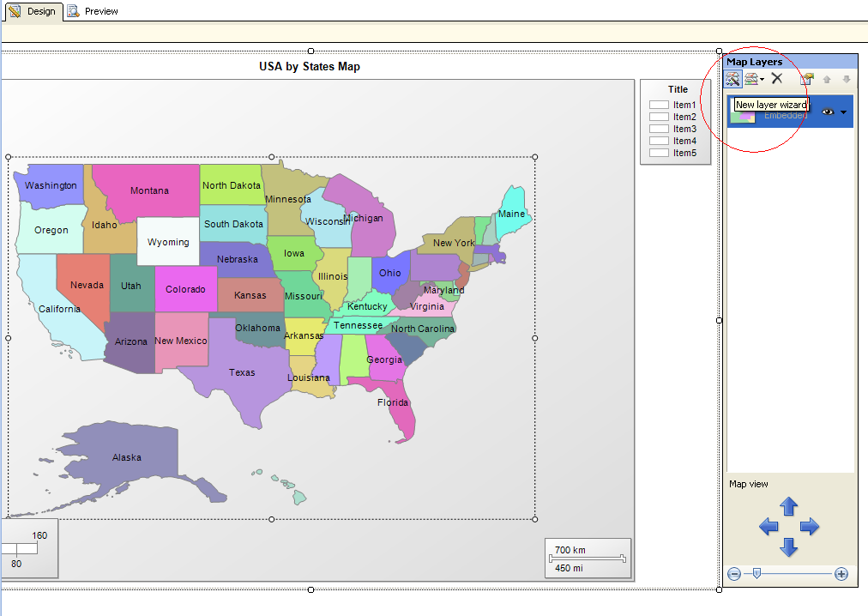Delete the selected layer using the X icon
This screenshot has width=868, height=616.
coord(776,78)
